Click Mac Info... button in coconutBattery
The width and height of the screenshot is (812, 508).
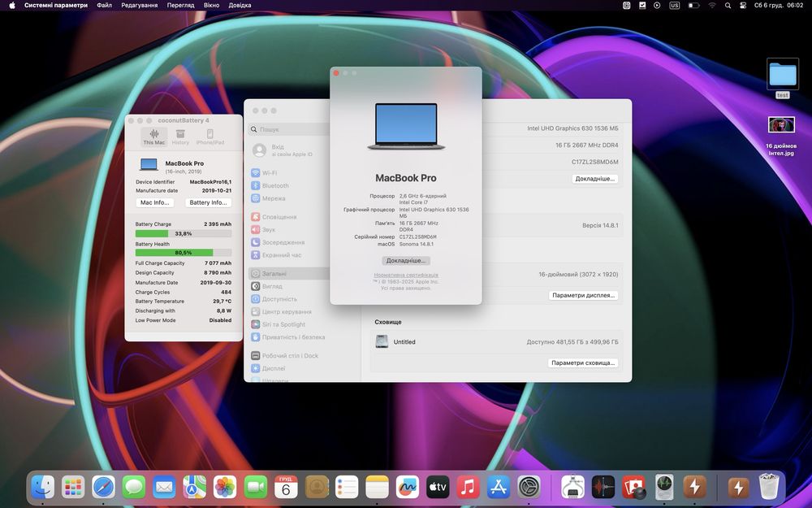155,202
